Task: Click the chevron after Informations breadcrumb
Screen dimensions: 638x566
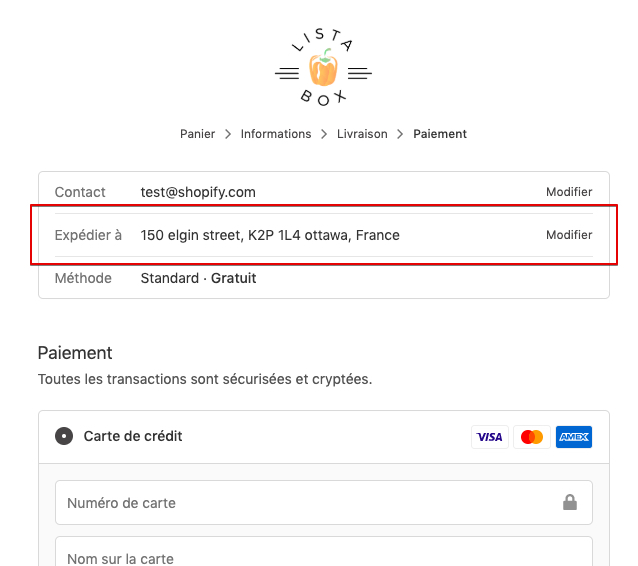Action: 324,134
